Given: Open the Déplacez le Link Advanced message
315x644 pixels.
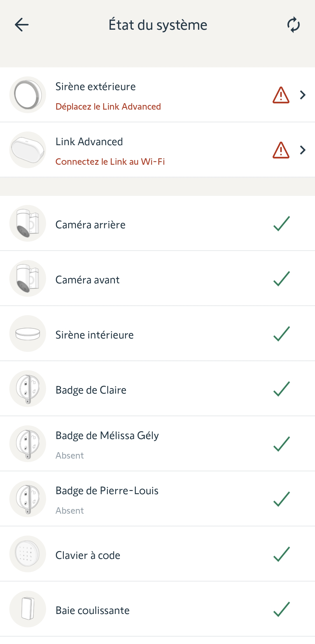Looking at the screenshot, I should point(108,107).
